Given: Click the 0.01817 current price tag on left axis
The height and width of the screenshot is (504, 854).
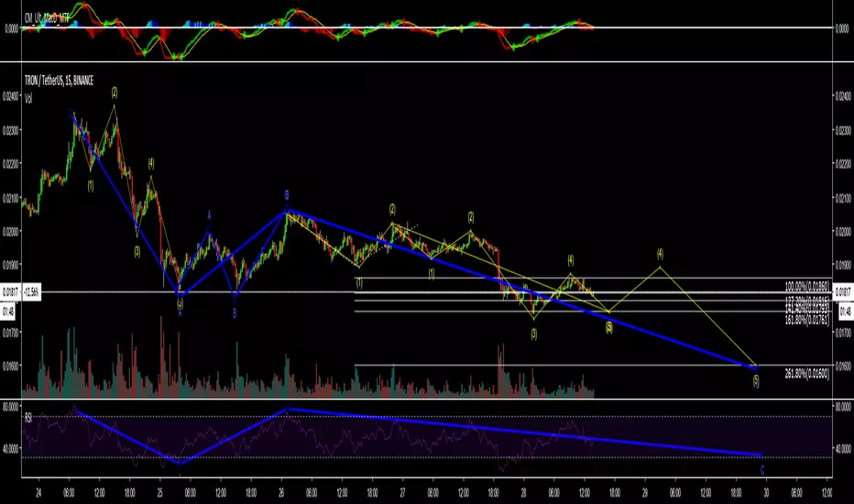Looking at the screenshot, I should tap(10, 292).
